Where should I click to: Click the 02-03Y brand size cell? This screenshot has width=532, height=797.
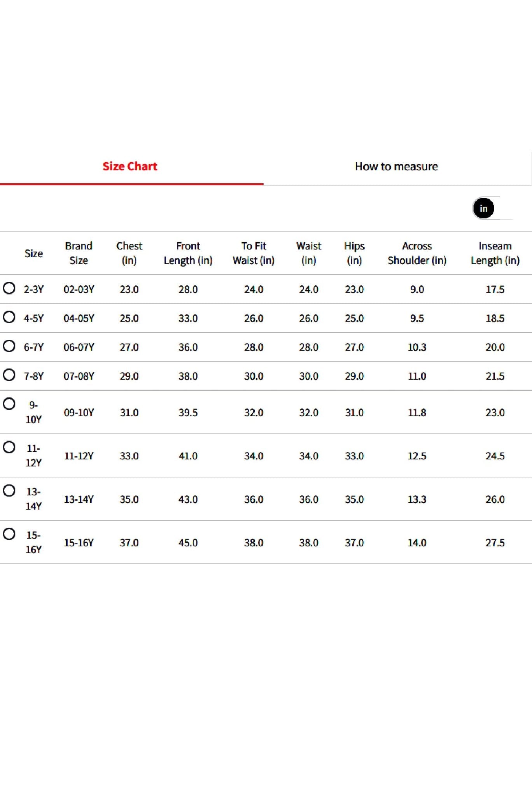(x=79, y=289)
